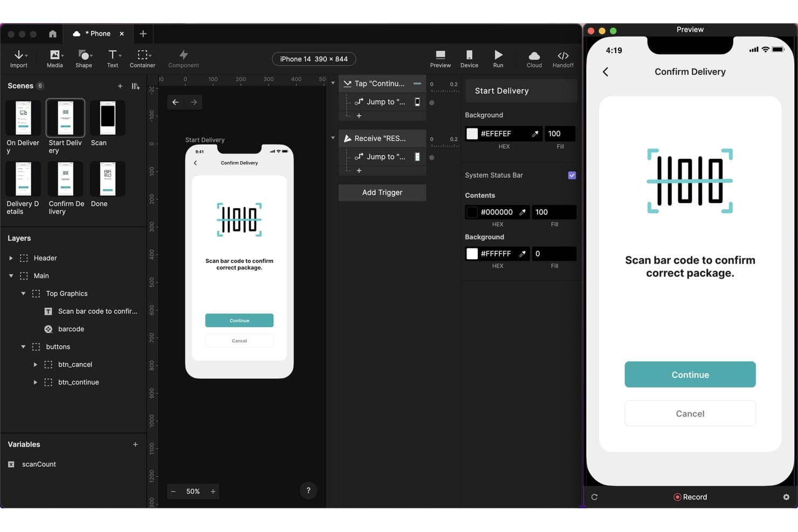798x532 pixels.
Task: Expand the Header layer group
Action: 11,258
